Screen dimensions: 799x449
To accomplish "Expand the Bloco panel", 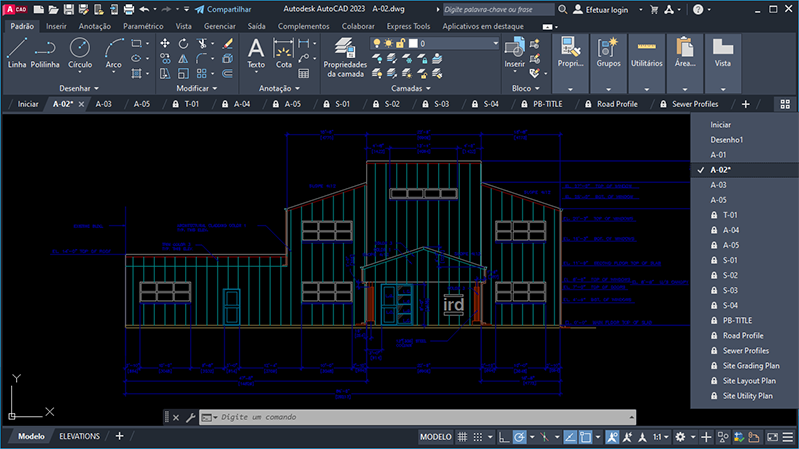I will [x=526, y=88].
